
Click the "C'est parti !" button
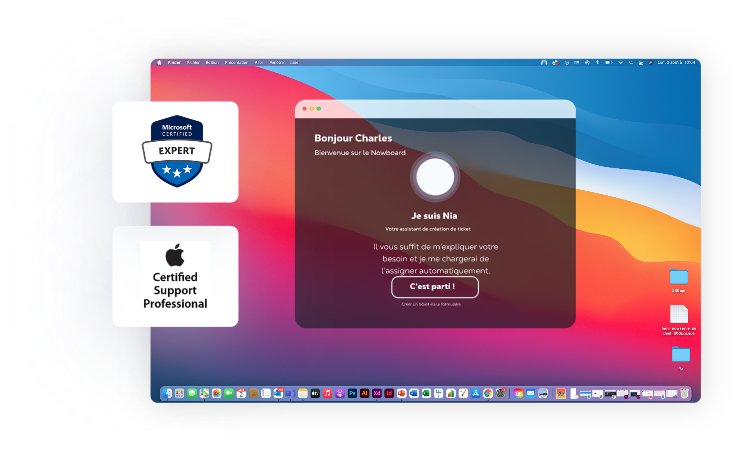pyautogui.click(x=435, y=287)
